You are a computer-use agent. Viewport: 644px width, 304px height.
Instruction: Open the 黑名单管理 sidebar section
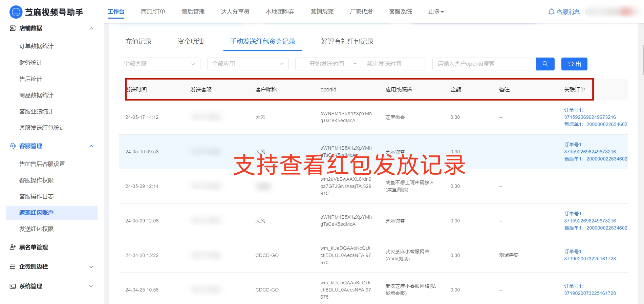pos(34,247)
